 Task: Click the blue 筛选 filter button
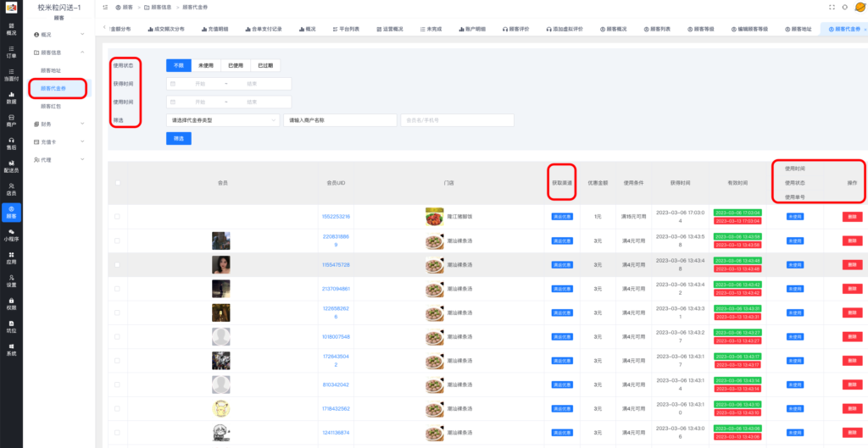(x=178, y=138)
